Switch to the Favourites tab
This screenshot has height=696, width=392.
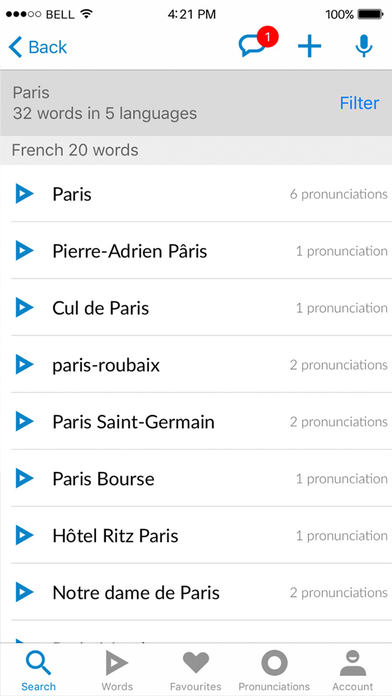point(196,670)
